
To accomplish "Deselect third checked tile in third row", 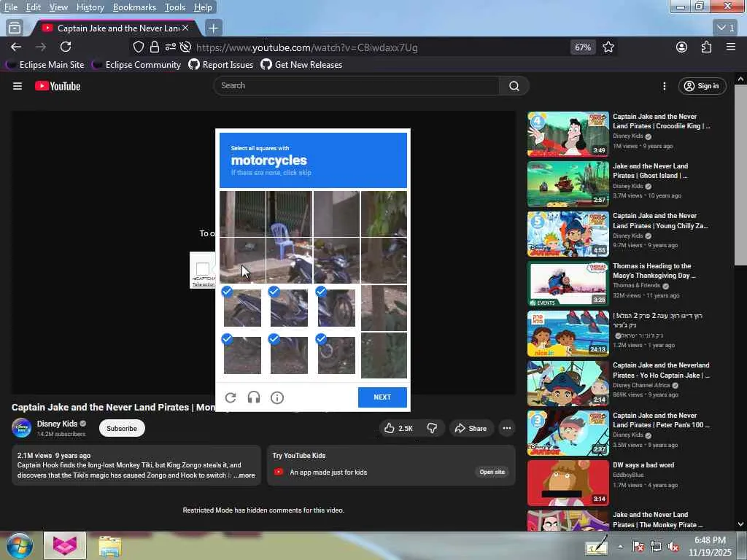I will pyautogui.click(x=336, y=307).
